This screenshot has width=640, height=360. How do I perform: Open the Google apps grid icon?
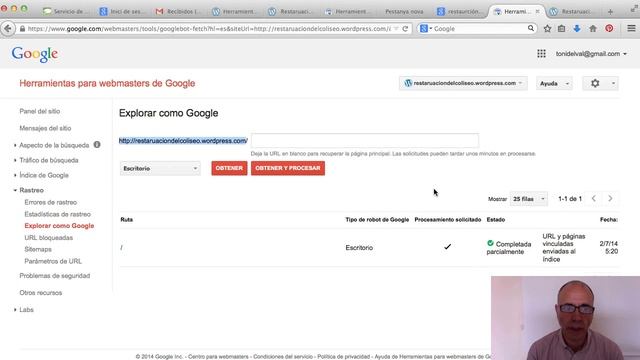(541, 53)
